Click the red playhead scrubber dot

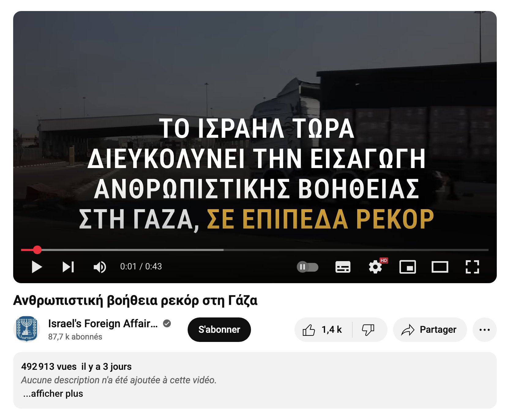[x=37, y=250]
